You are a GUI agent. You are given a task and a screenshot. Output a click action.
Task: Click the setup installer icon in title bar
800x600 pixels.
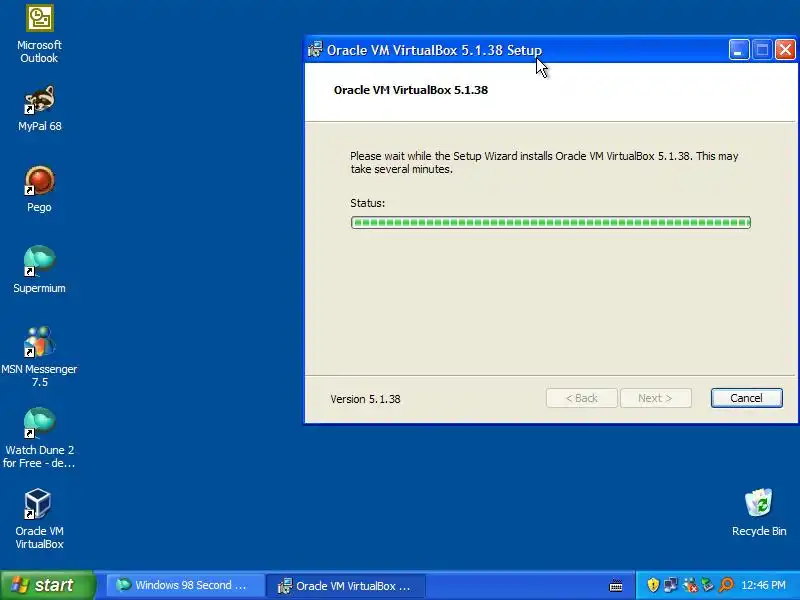tap(315, 49)
